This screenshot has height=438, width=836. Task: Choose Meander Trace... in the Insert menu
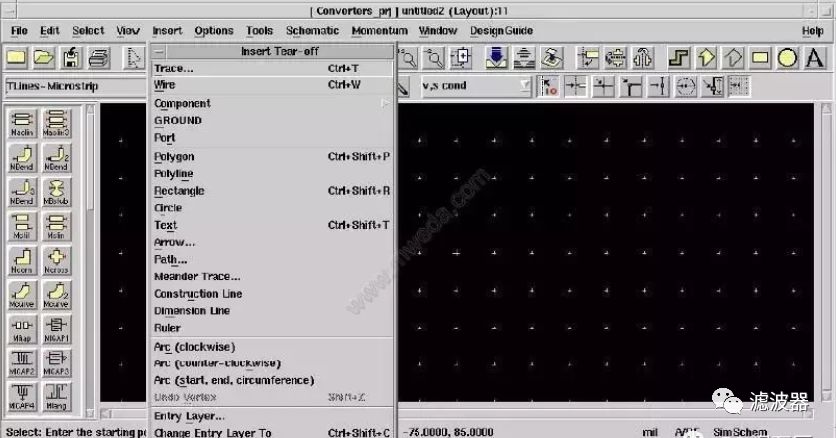(x=272, y=277)
